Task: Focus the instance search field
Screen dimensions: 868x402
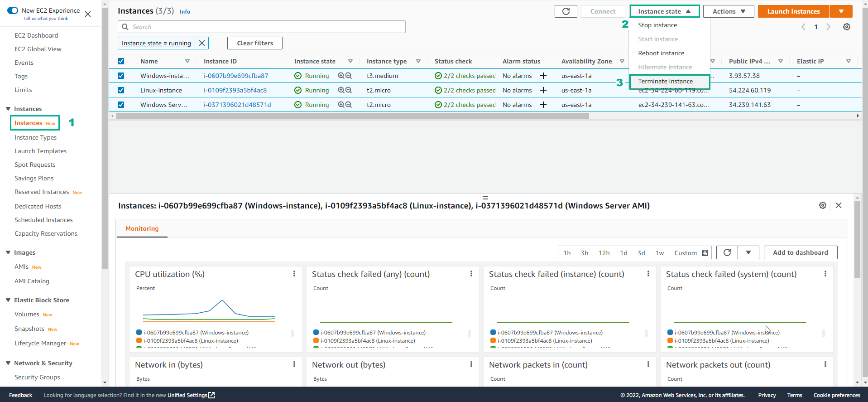Action: [262, 27]
